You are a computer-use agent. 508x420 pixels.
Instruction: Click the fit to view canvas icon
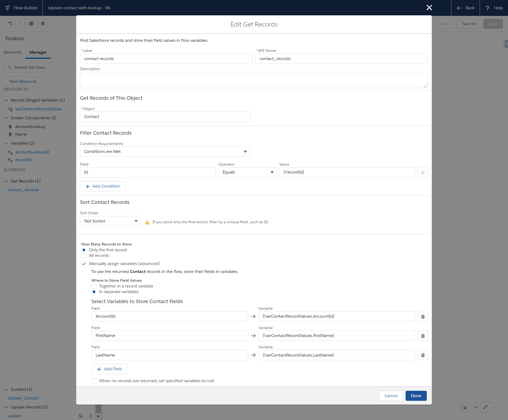click(x=486, y=407)
